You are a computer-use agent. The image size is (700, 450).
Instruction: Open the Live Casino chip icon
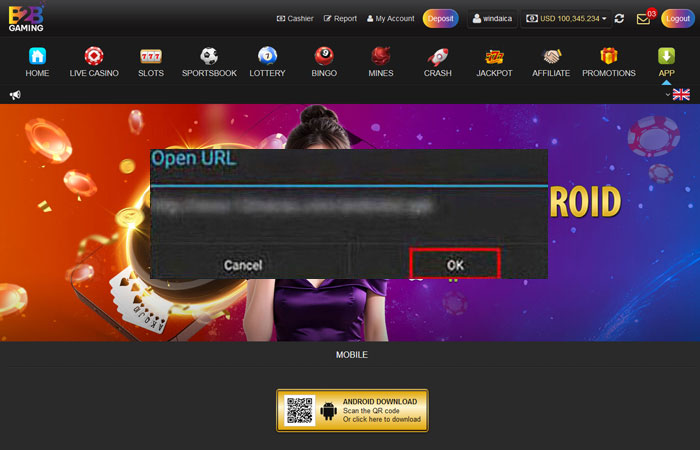pos(94,56)
